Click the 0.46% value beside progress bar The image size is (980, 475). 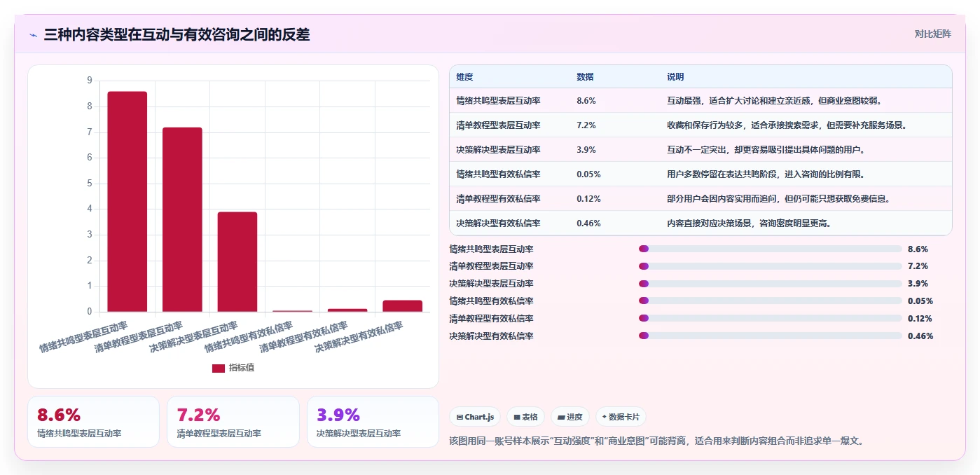tap(920, 336)
